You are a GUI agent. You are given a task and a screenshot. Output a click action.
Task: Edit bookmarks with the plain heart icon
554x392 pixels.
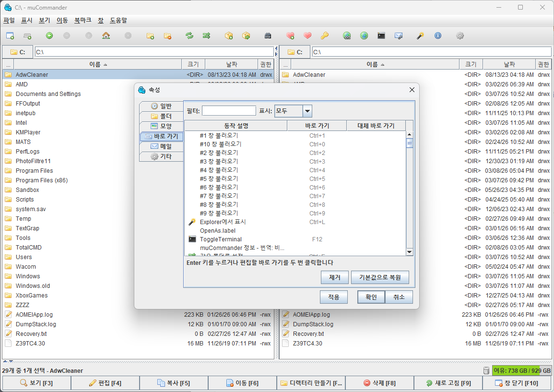pyautogui.click(x=308, y=36)
